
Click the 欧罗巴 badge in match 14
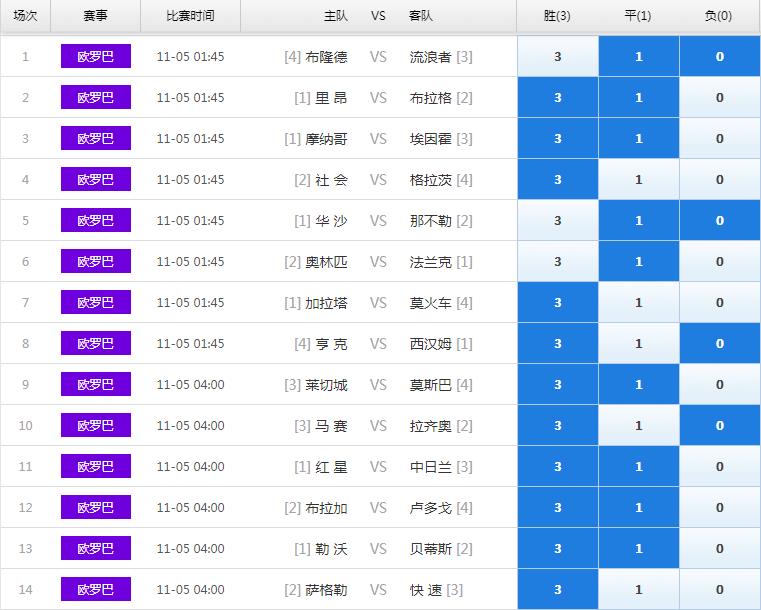[96, 590]
